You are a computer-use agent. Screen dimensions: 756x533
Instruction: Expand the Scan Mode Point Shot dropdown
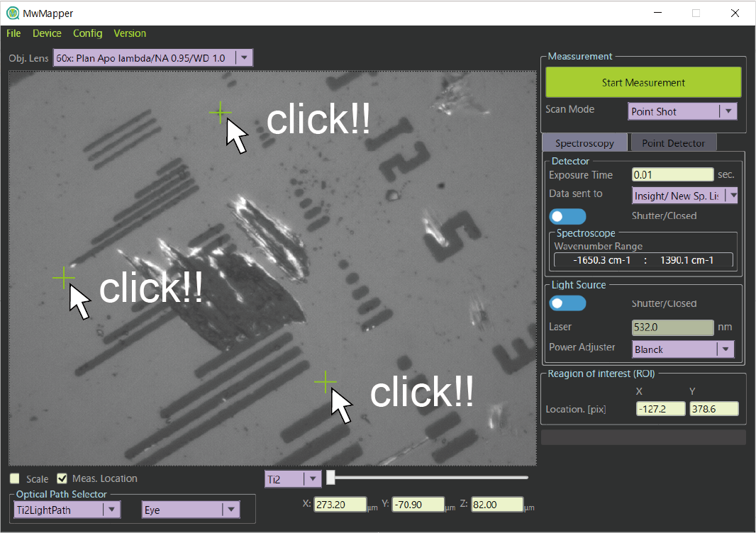pos(728,111)
